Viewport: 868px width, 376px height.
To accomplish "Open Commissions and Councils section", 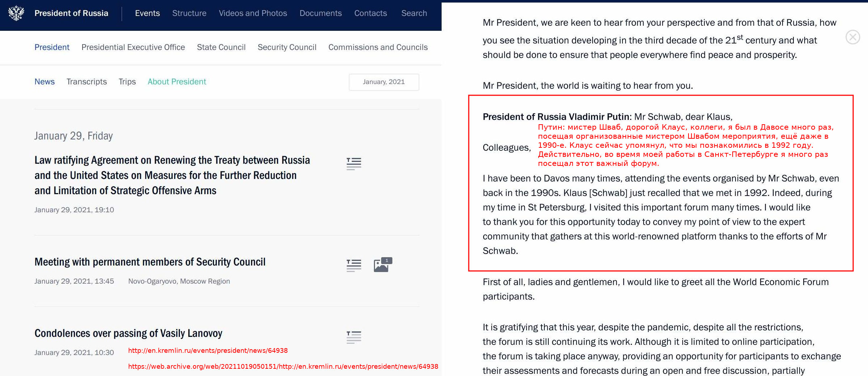I will click(x=378, y=47).
